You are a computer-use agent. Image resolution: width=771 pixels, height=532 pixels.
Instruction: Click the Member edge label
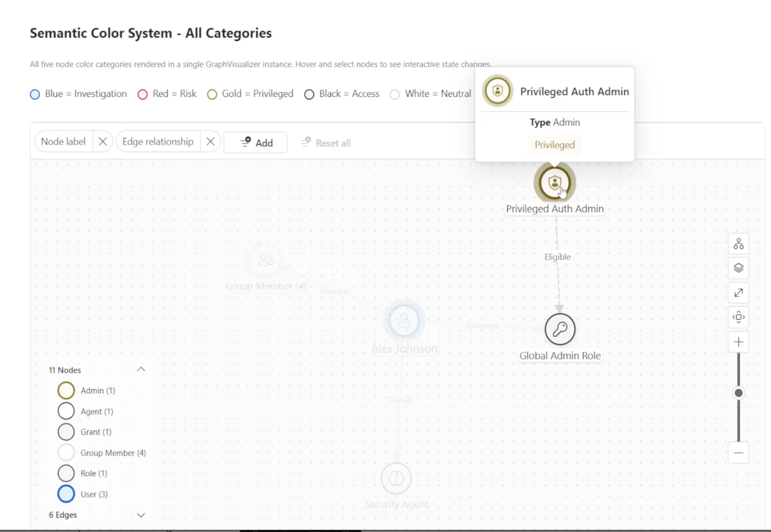pyautogui.click(x=335, y=291)
